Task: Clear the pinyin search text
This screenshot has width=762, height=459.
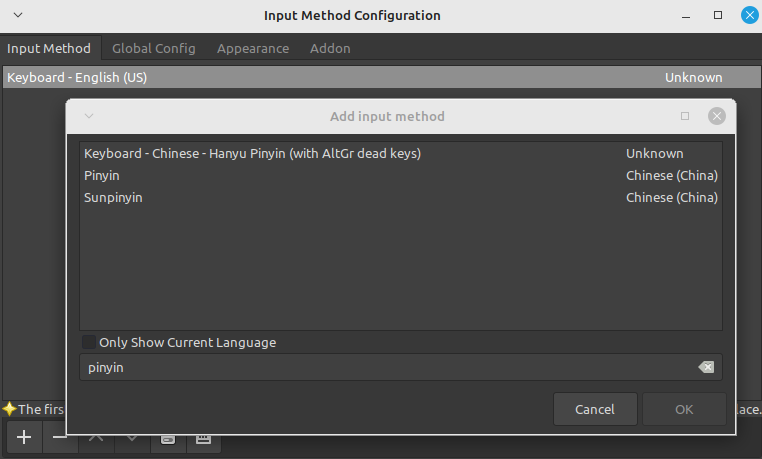Action: 706,367
